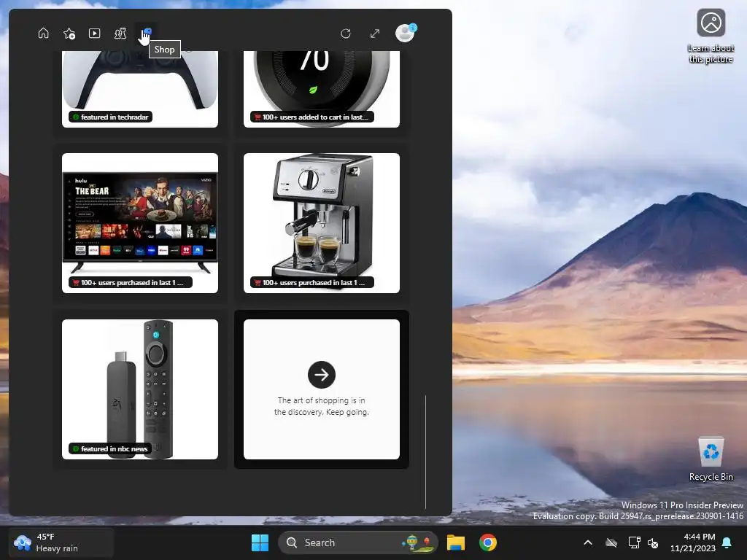
Task: Open 'Learn about this picture' desktop icon
Action: (x=711, y=36)
